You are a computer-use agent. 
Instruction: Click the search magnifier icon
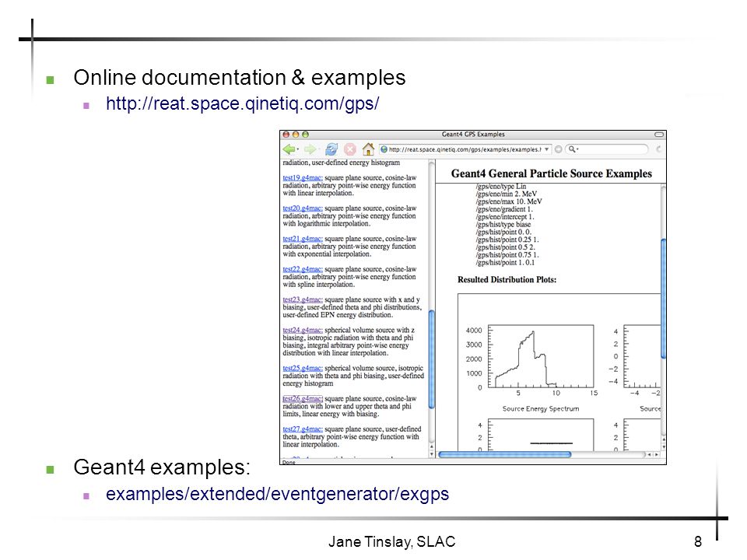[572, 149]
